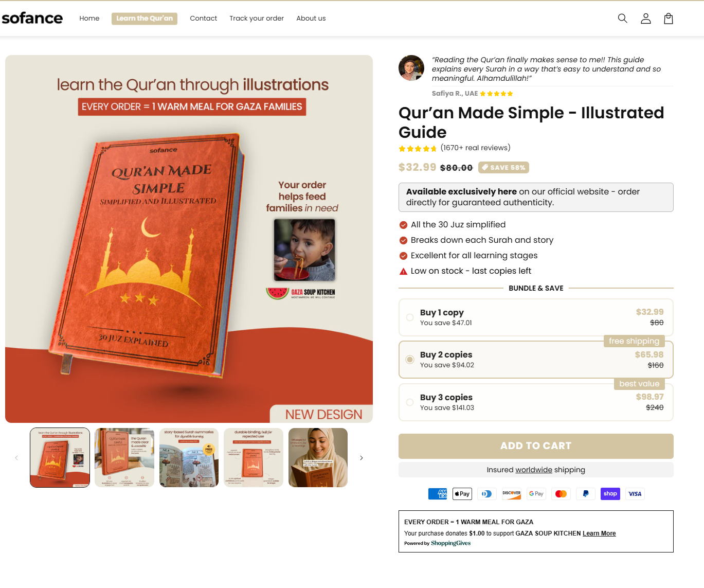
Task: Show next thumbnails with right arrow
Action: click(x=362, y=458)
